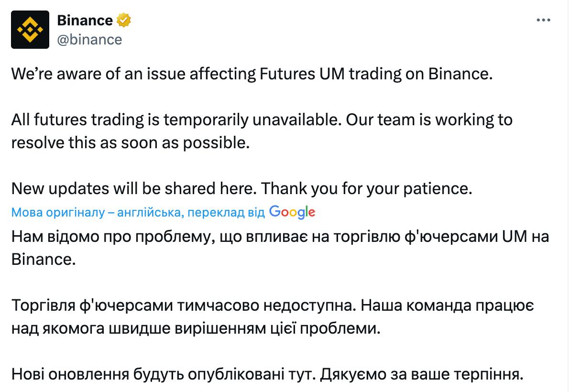Click the 'Наша команда працює' phrase

click(x=447, y=305)
